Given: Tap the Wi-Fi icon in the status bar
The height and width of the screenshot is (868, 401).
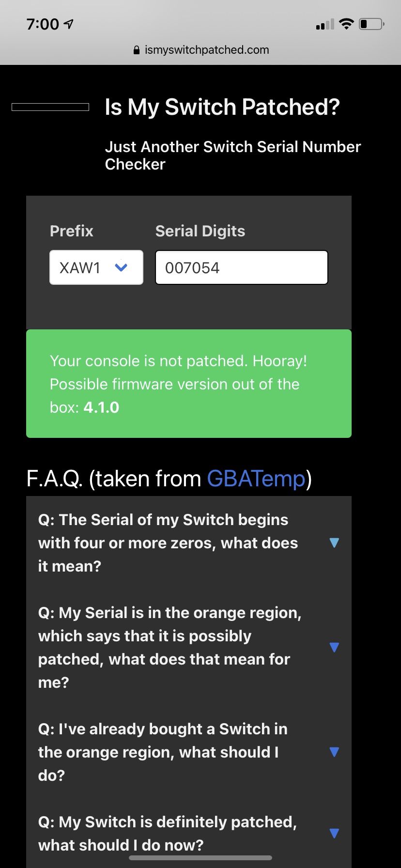Looking at the screenshot, I should pos(346,24).
